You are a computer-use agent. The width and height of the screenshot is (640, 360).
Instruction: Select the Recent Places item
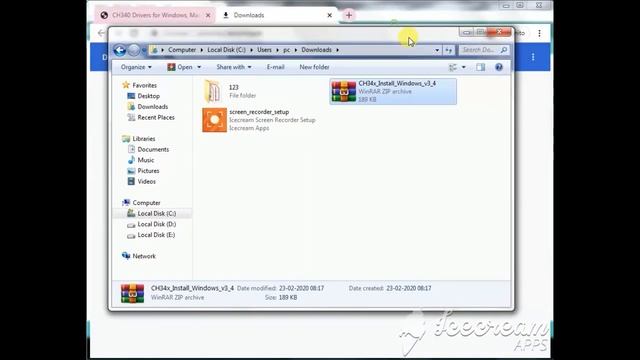coord(156,117)
